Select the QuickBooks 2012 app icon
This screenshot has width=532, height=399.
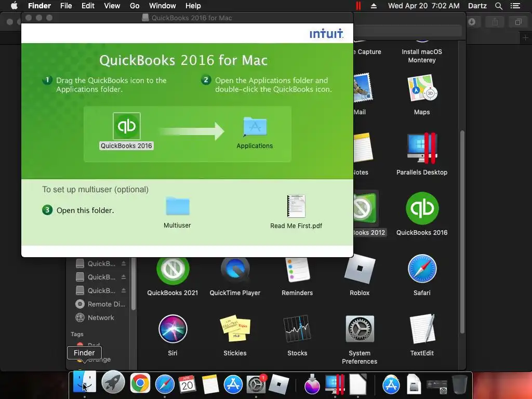366,208
